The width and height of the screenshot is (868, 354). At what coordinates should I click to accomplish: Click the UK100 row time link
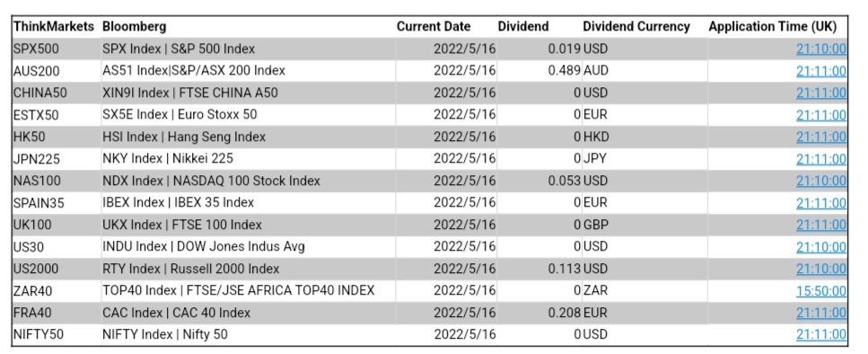point(821,225)
